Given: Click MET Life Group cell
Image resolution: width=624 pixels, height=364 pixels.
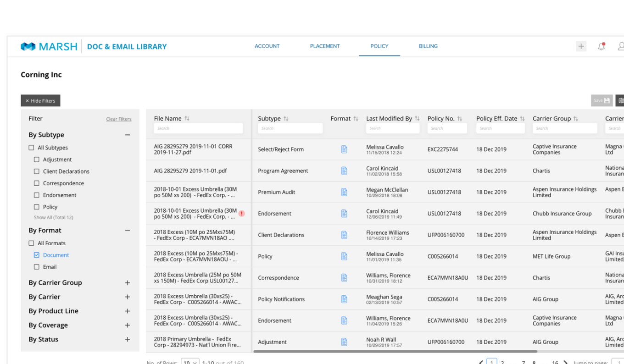Looking at the screenshot, I should click(552, 256).
